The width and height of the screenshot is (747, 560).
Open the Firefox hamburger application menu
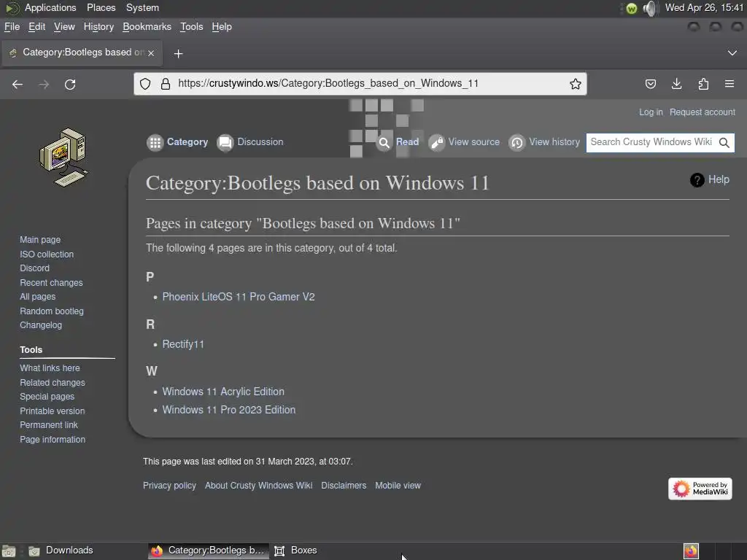click(729, 84)
